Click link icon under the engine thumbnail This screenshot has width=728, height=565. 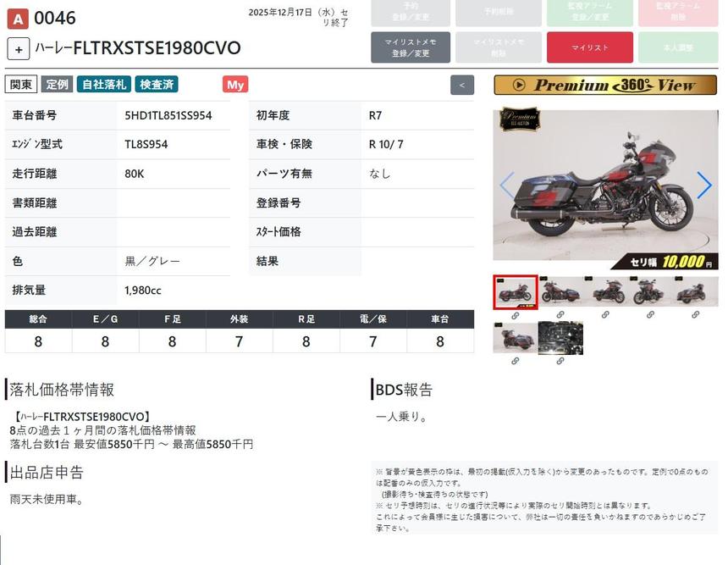(x=560, y=361)
